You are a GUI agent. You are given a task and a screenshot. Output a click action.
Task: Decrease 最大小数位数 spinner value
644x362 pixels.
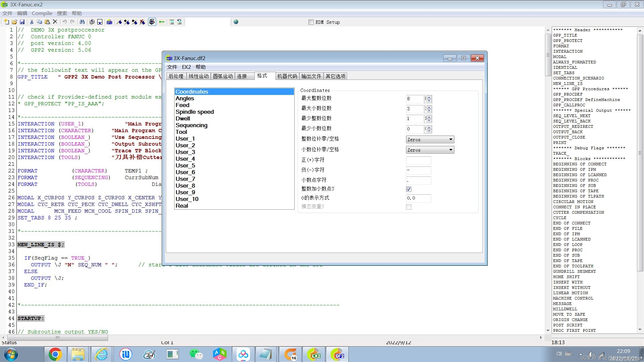tap(429, 111)
